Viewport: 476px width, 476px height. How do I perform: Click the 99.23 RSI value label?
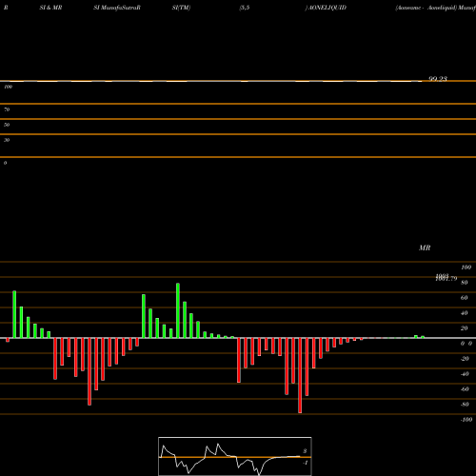pyautogui.click(x=438, y=78)
